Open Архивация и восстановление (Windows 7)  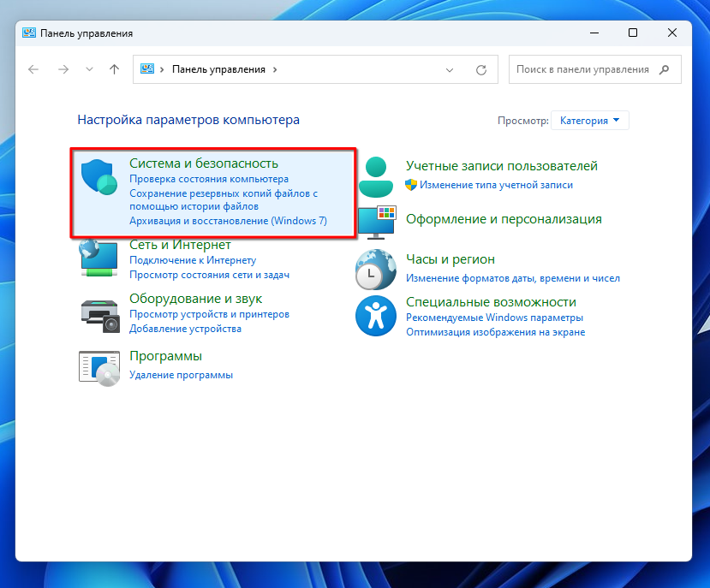228,221
